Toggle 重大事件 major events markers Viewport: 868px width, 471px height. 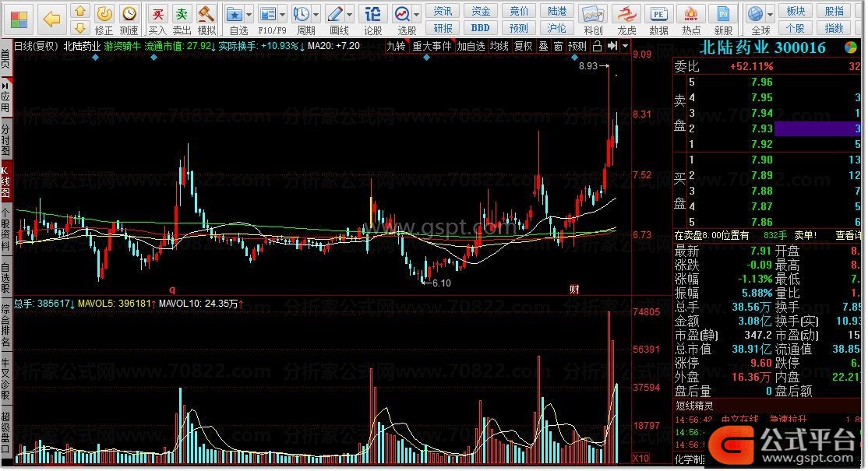click(x=432, y=47)
